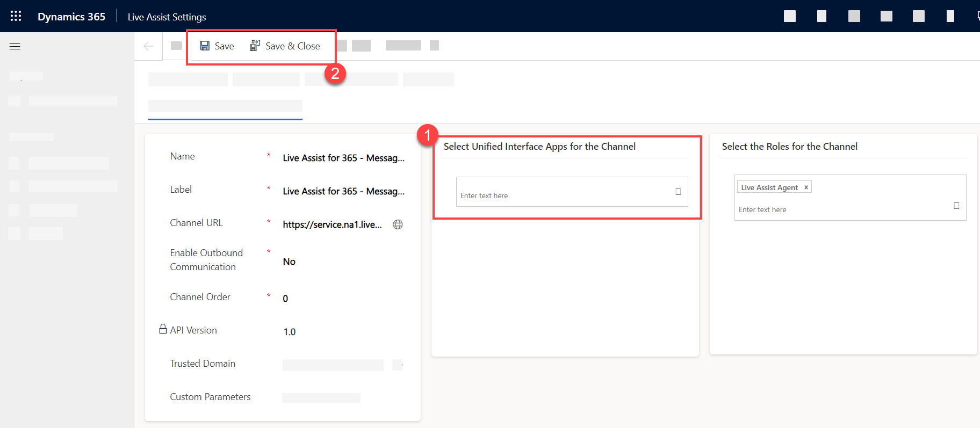The image size is (980, 428).
Task: Click the Dynamics 365 title
Action: [x=71, y=17]
